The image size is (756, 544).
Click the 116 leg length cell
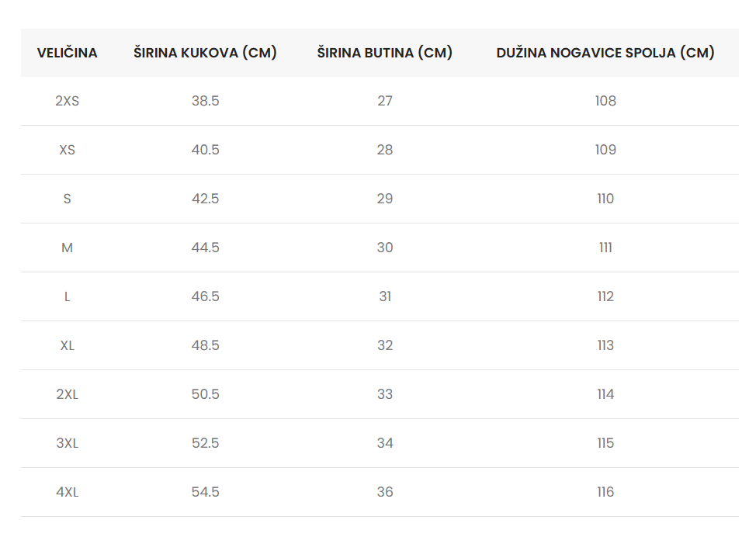coord(605,492)
